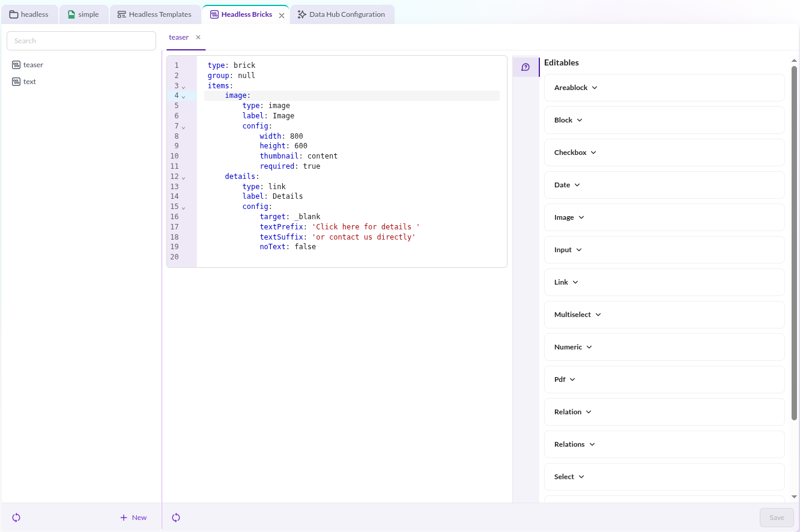Click the editables panel vertical scrollbar

point(794,243)
